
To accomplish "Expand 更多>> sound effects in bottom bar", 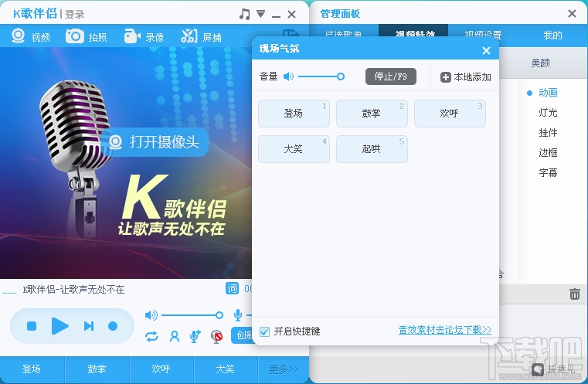I will point(283,369).
